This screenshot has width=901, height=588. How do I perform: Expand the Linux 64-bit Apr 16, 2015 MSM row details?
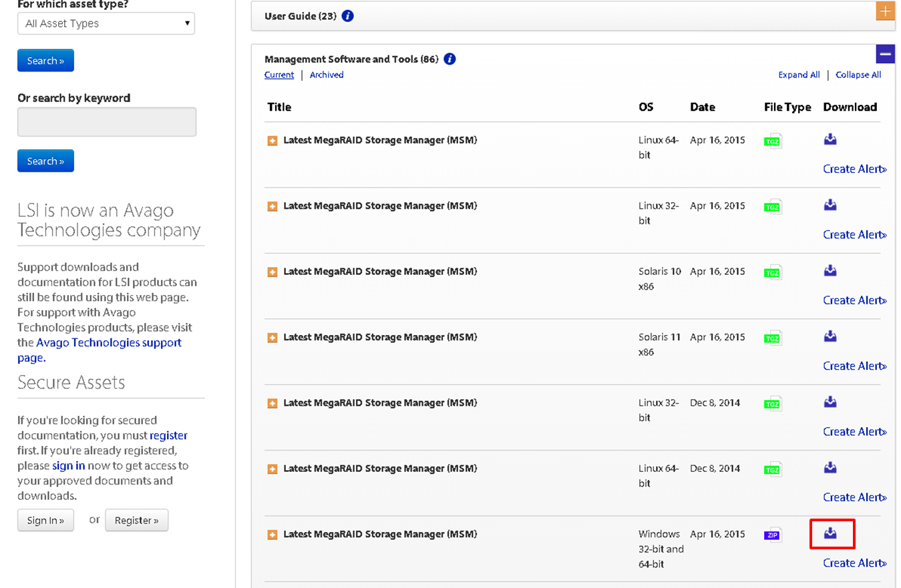tap(273, 141)
